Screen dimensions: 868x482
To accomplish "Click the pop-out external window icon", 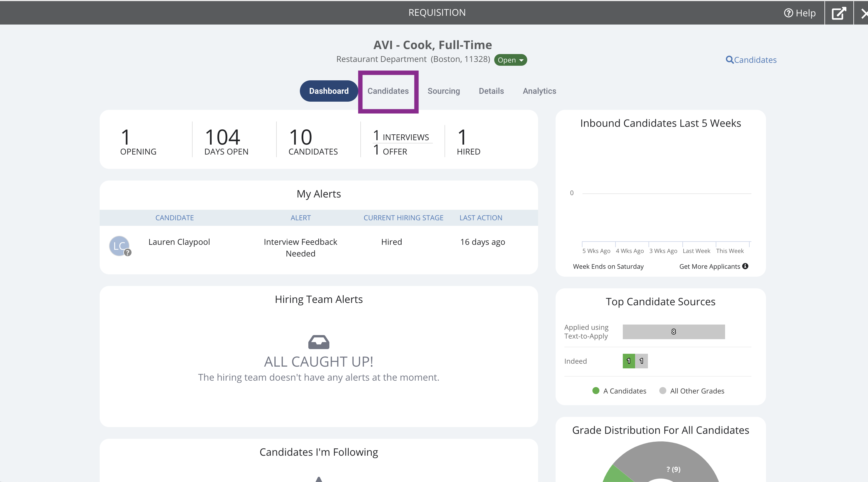I will pyautogui.click(x=839, y=13).
